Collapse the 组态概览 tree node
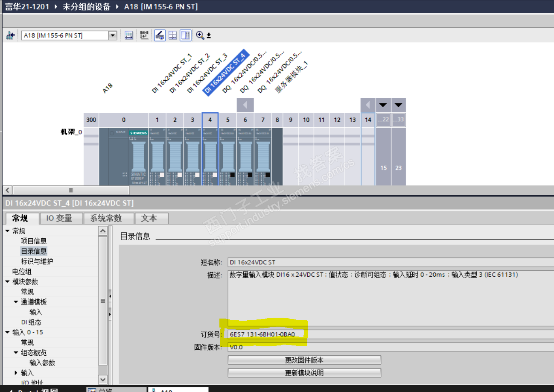Viewport: 554px width, 392px height. pos(16,353)
